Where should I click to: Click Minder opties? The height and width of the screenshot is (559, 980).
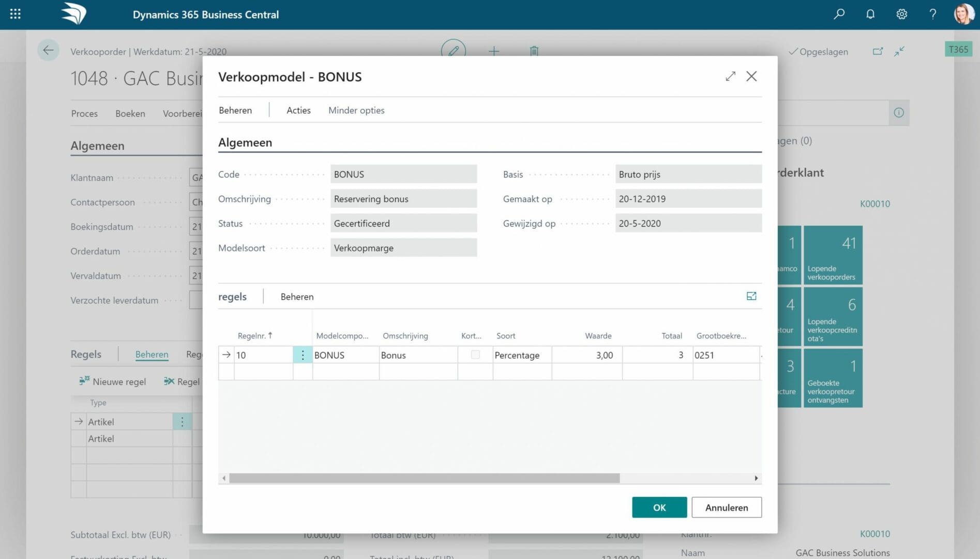pyautogui.click(x=356, y=110)
